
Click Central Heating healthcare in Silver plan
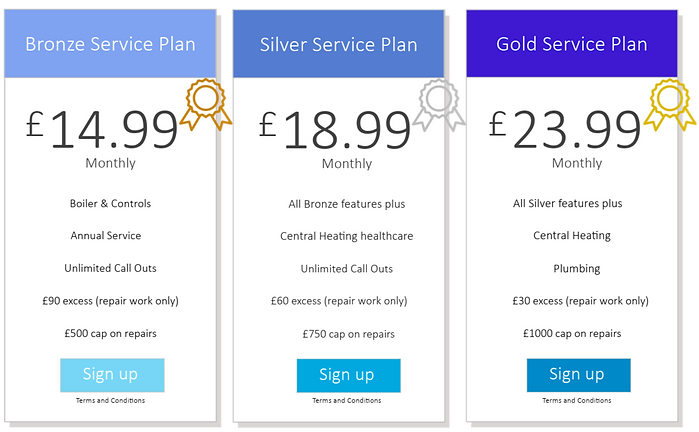point(347,236)
